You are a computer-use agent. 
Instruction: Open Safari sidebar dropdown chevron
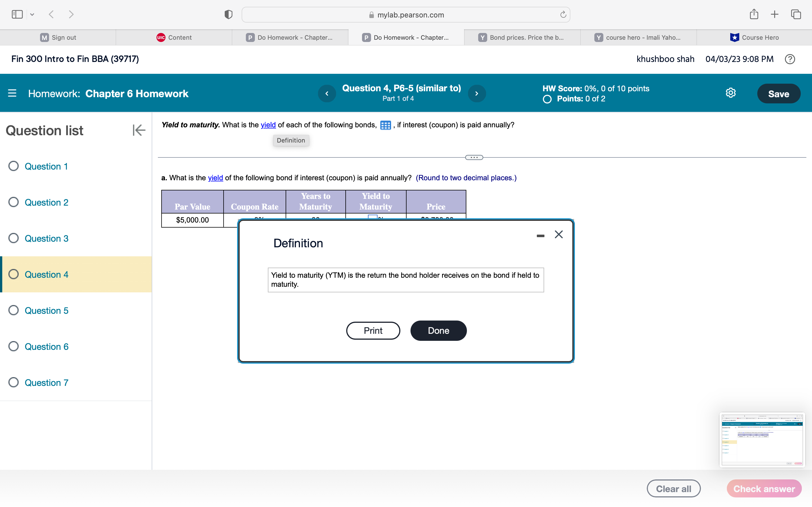pyautogui.click(x=32, y=14)
